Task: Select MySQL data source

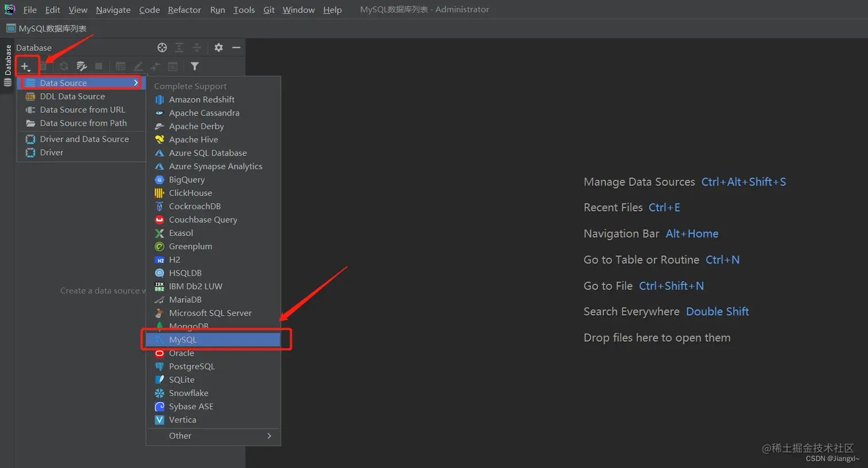Action: 213,339
